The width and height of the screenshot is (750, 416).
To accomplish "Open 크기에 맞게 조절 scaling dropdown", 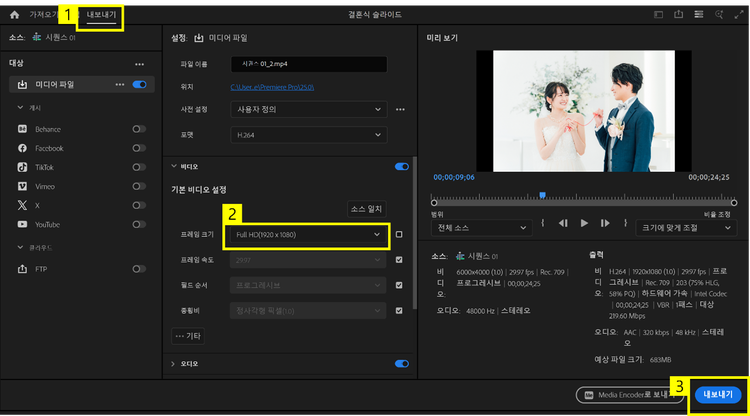I will coord(686,228).
